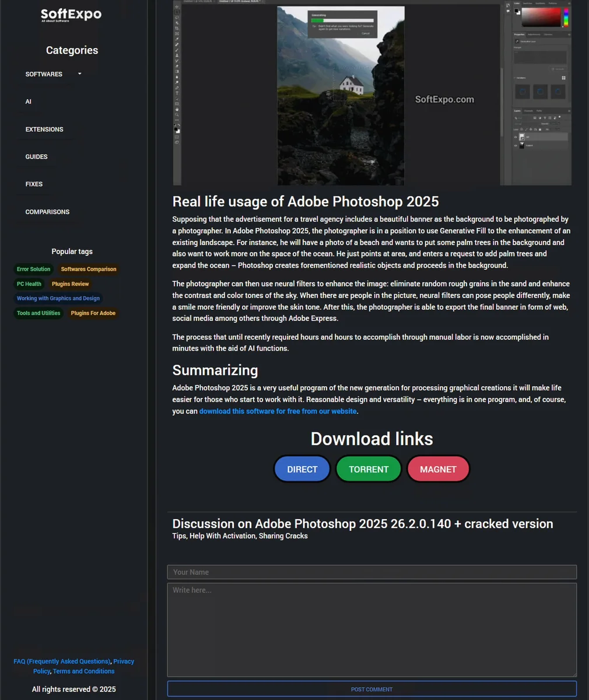589x700 pixels.
Task: Collapse the Variations section in the Properties panel
Action: pos(515,78)
